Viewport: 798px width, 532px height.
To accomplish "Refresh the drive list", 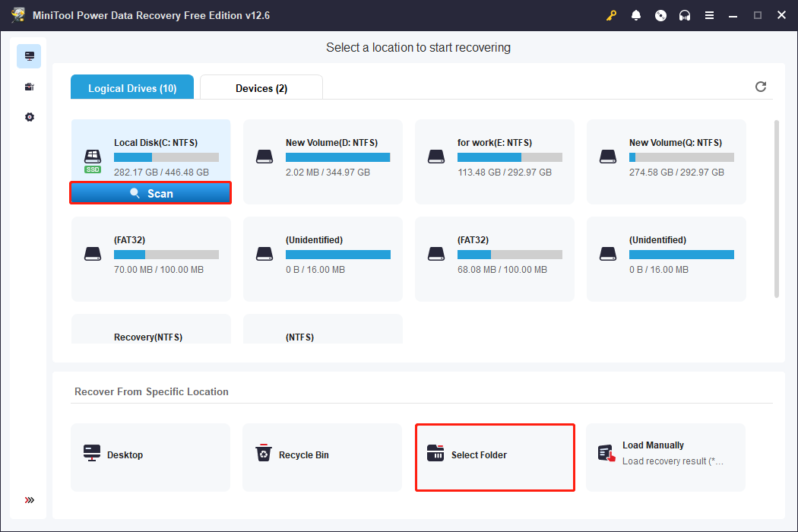I will pos(760,87).
